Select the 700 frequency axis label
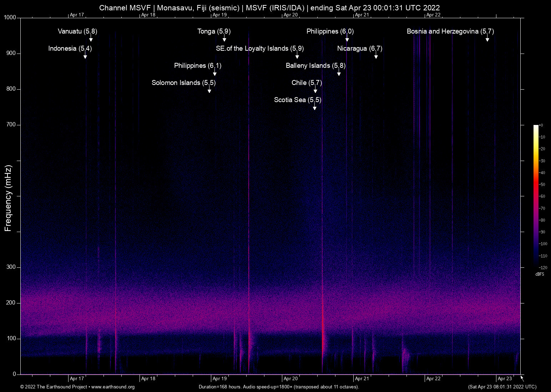Screen dimensions: 551x392 [x=11, y=125]
